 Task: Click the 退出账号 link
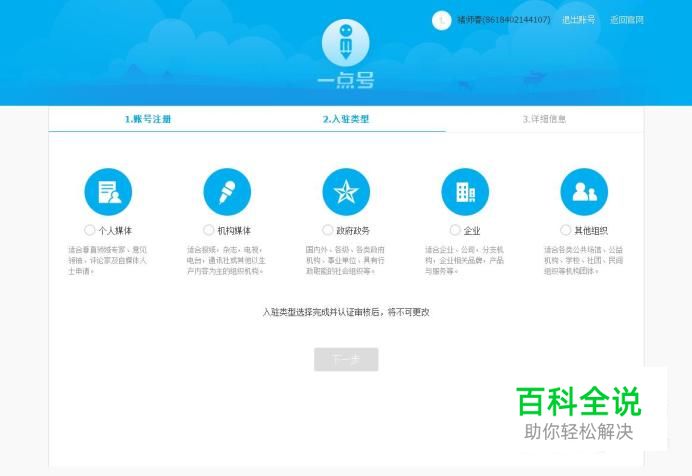coord(579,20)
